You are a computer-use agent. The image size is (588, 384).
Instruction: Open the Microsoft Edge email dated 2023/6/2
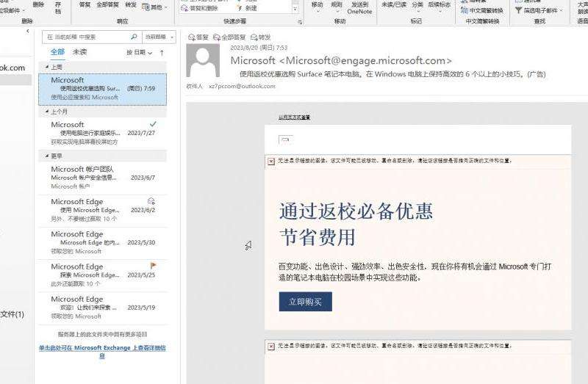tap(102, 210)
